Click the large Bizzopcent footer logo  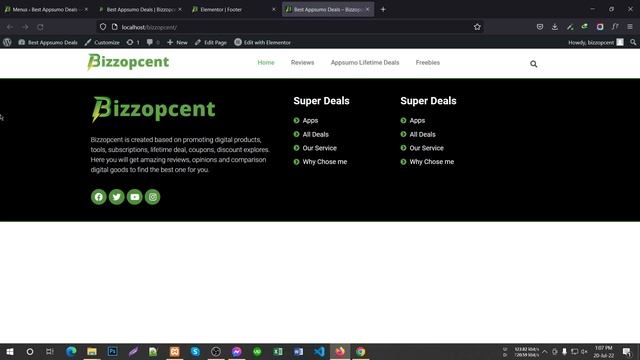pos(153,109)
